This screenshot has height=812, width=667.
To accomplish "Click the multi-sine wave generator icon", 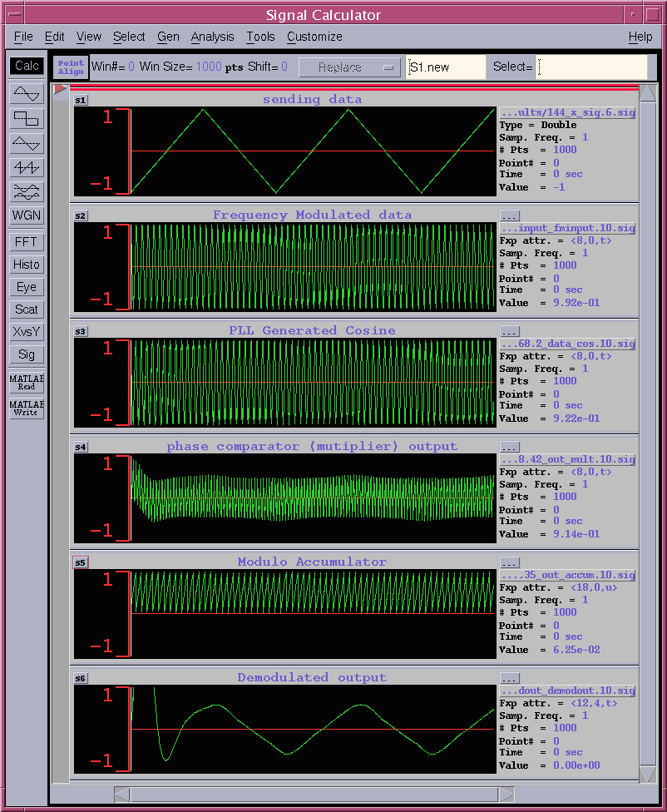I will tap(27, 191).
